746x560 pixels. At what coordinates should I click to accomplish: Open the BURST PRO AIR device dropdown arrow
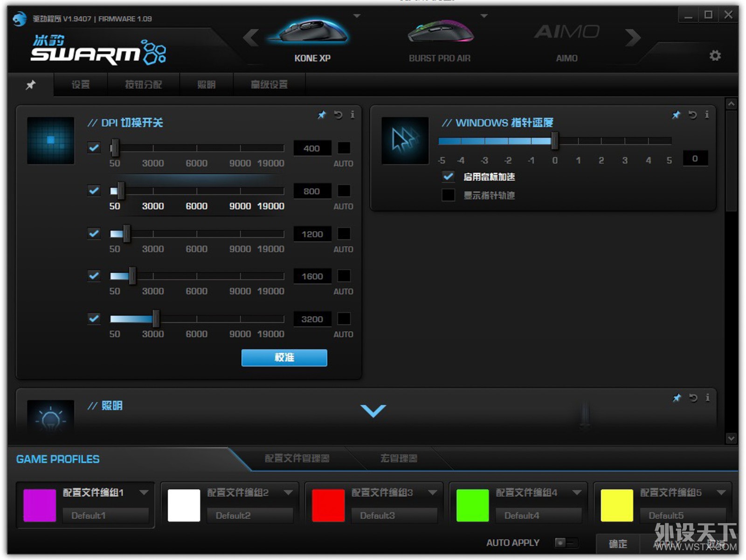(484, 16)
